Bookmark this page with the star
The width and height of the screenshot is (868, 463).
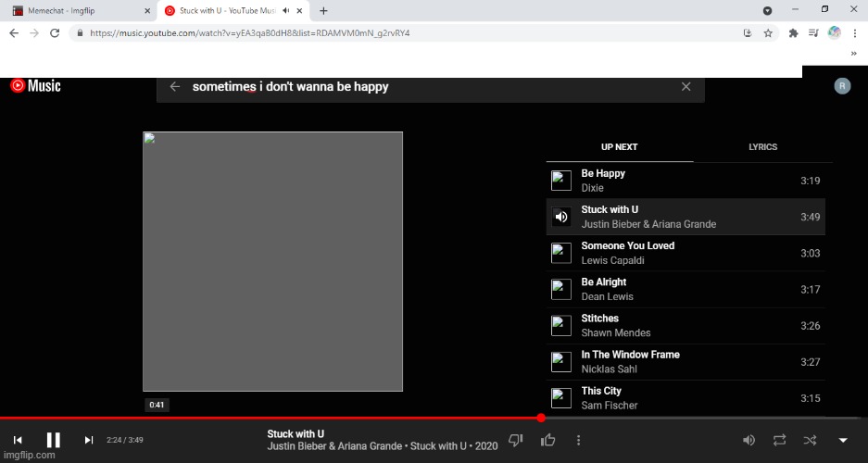click(768, 33)
